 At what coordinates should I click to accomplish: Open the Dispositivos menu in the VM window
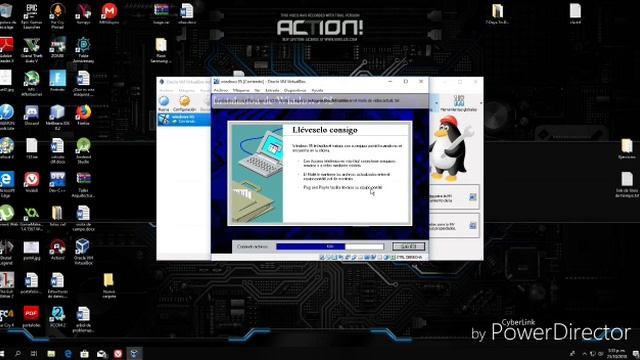295,90
